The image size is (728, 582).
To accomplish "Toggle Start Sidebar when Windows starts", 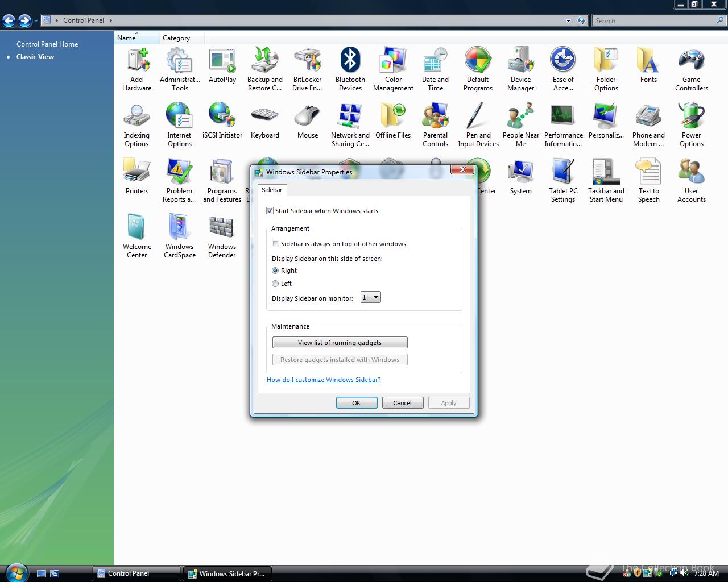I will click(270, 211).
